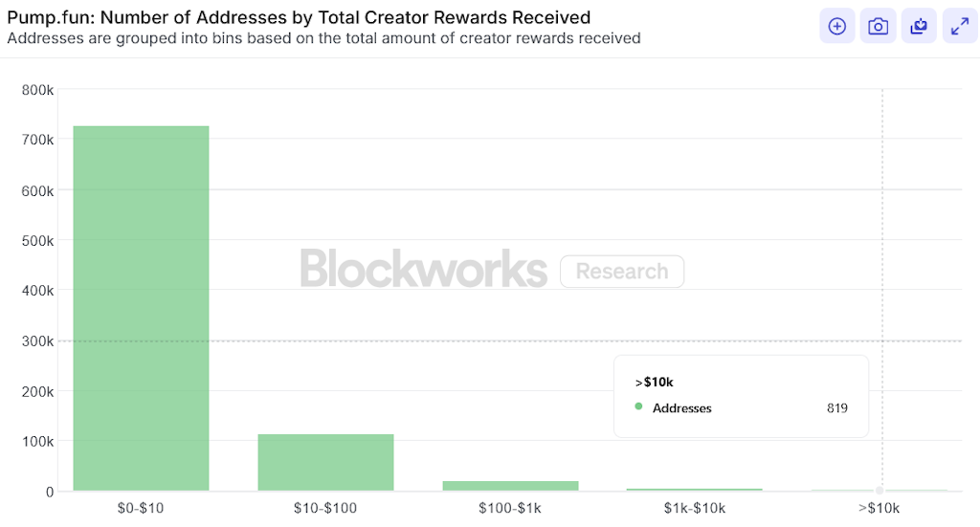The height and width of the screenshot is (527, 980).
Task: Click the >$10k x-axis label
Action: pyautogui.click(x=880, y=508)
